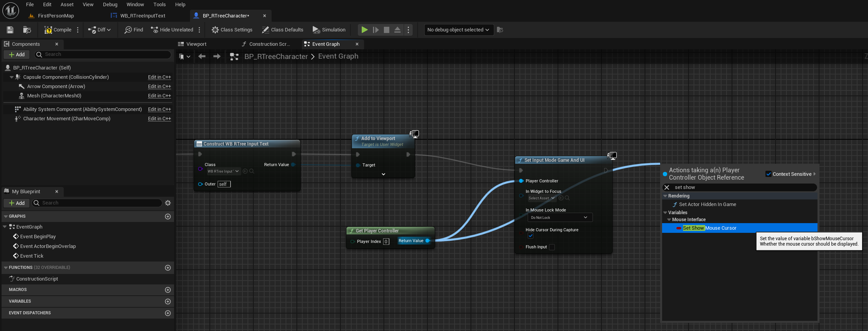Viewport: 868px width, 331px height.
Task: Open the Edit menu
Action: coord(47,5)
